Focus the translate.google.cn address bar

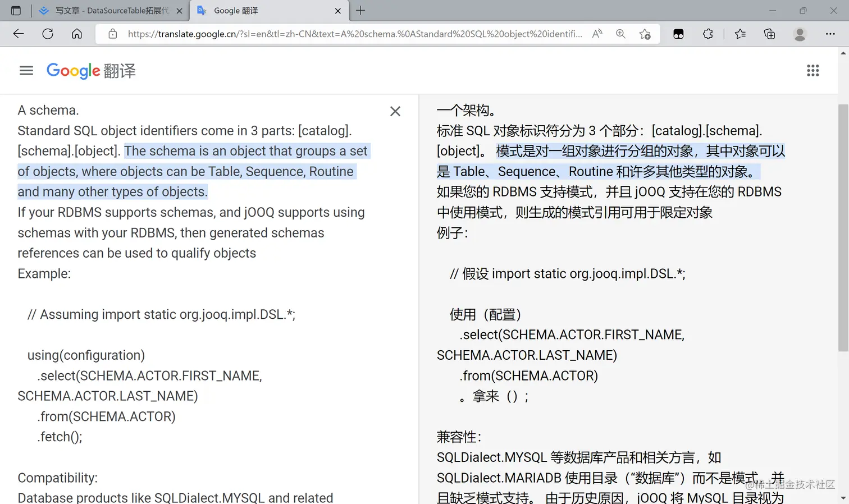[354, 34]
